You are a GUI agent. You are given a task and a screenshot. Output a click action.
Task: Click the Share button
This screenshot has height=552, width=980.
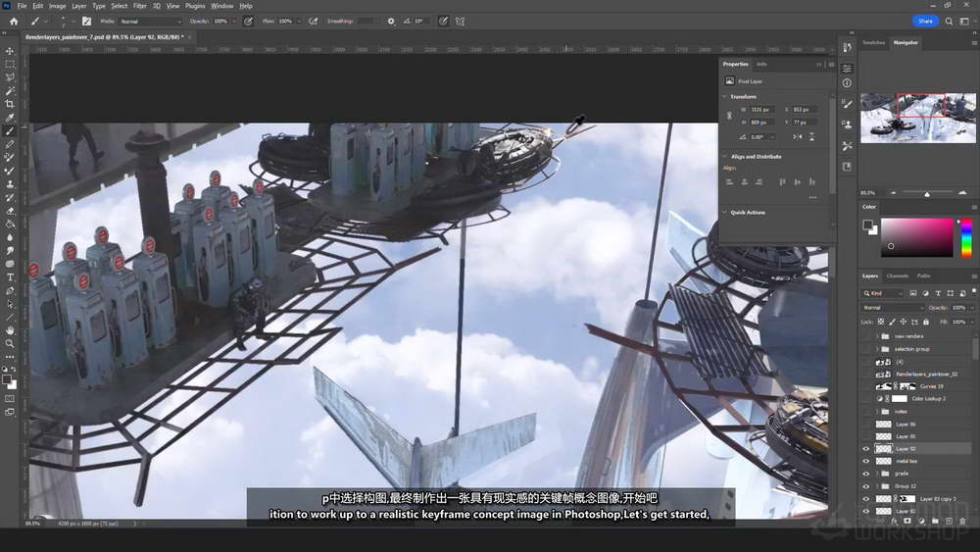tap(926, 22)
